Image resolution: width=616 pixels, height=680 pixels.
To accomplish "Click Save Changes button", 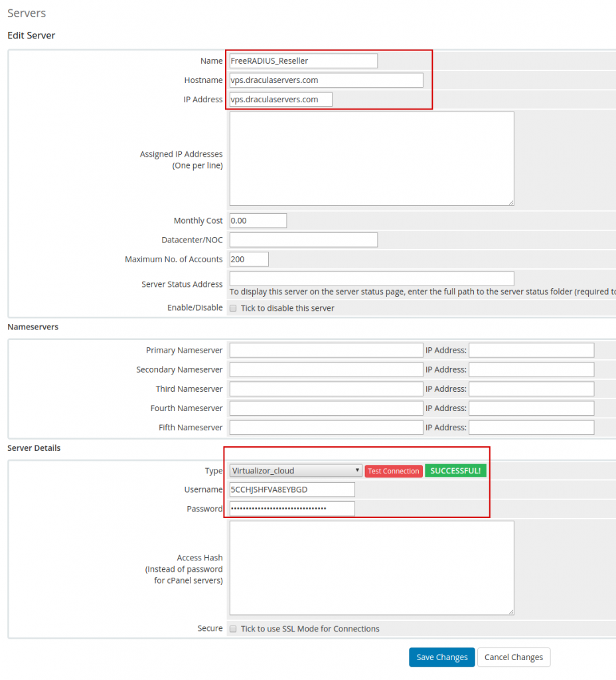I will click(441, 657).
